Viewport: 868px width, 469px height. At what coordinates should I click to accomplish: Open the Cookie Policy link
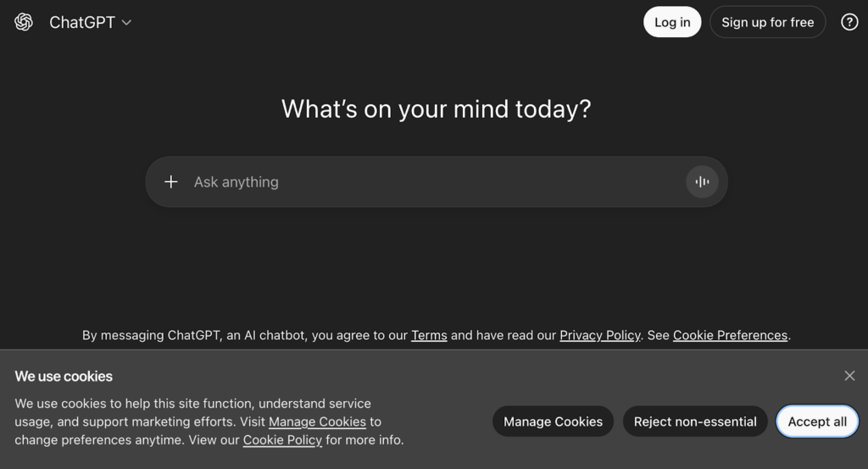coord(282,440)
